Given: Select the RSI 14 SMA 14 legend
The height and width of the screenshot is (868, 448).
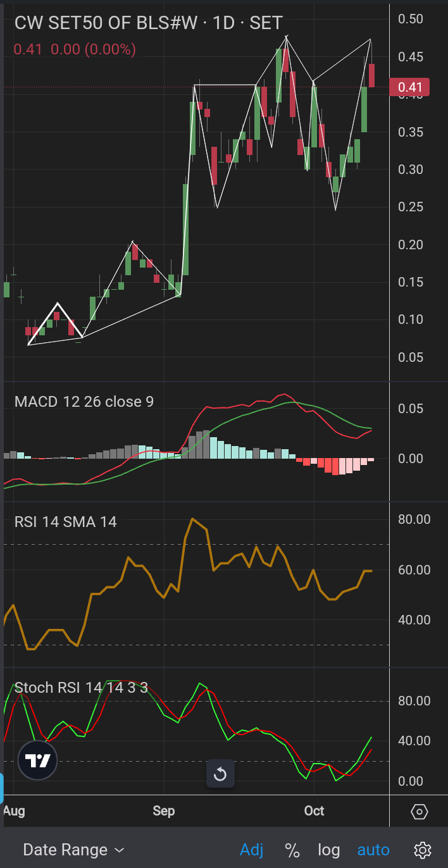Looking at the screenshot, I should tap(66, 522).
